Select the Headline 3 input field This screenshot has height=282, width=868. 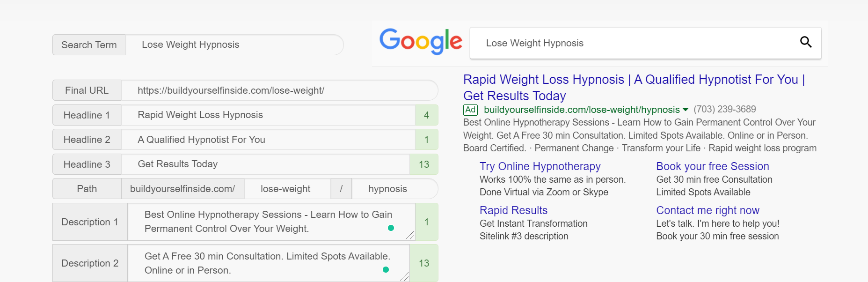click(x=265, y=164)
